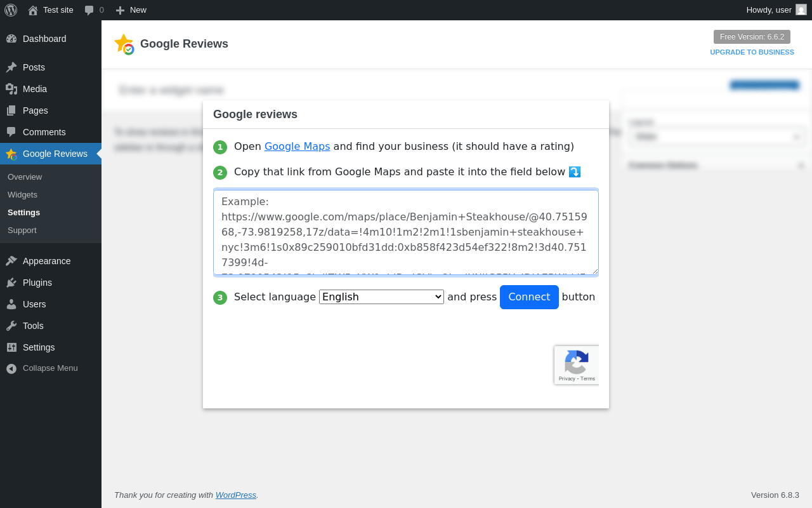
Task: Click the Appearance paintbrush icon
Action: tap(11, 261)
